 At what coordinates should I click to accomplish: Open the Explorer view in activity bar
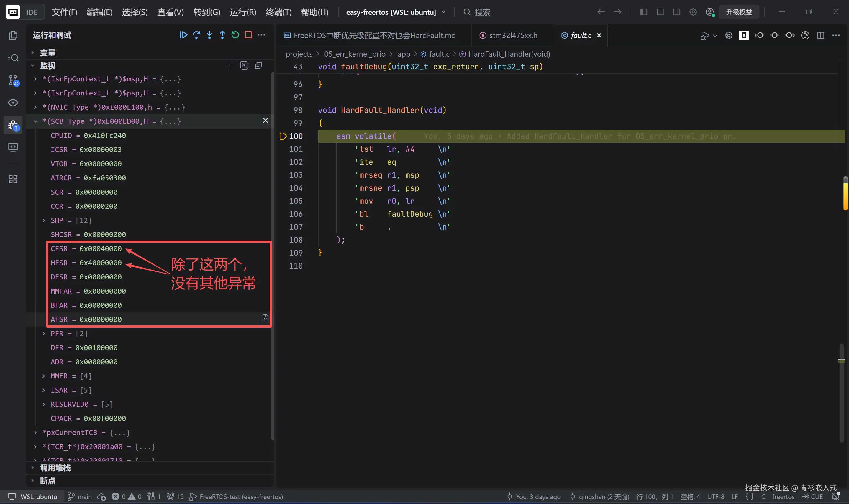(13, 35)
